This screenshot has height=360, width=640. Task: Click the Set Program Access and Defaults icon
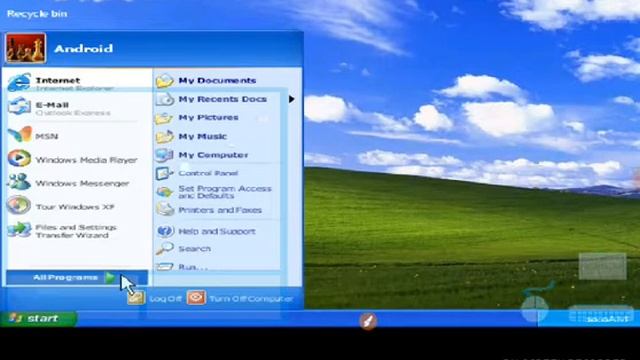tap(164, 192)
